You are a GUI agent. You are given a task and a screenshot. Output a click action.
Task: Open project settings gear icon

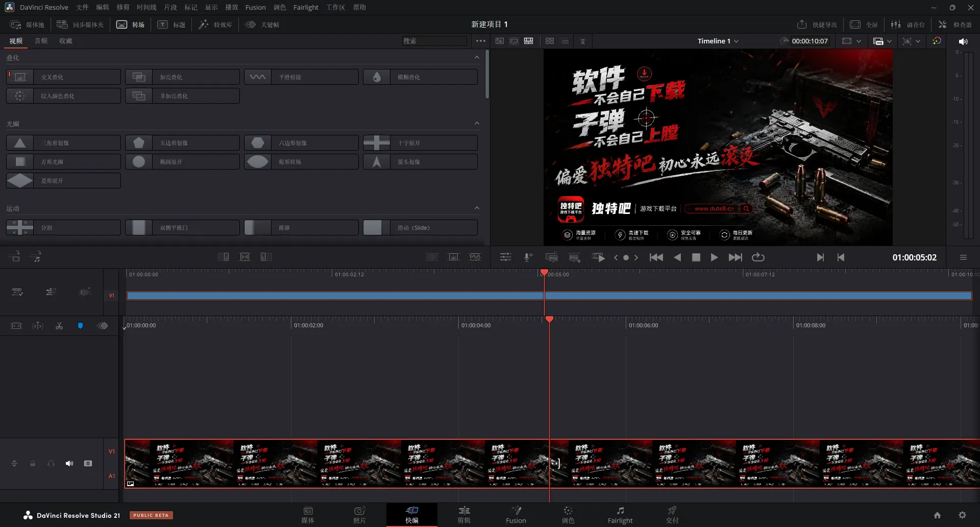(x=962, y=515)
